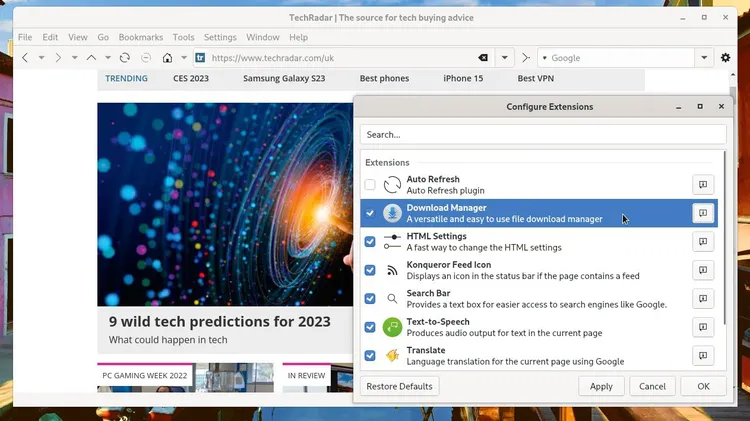Screen dimensions: 750x421
Task: Click the HTML Settings sliders icon
Action: click(392, 242)
